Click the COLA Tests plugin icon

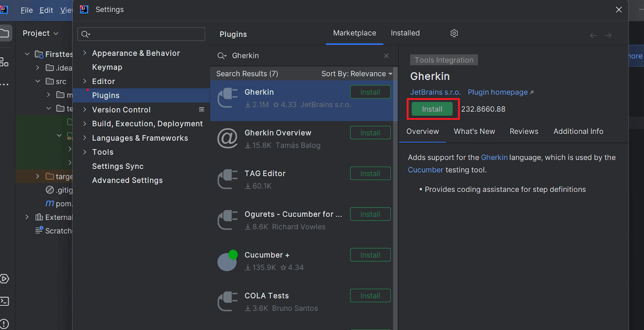tap(227, 301)
